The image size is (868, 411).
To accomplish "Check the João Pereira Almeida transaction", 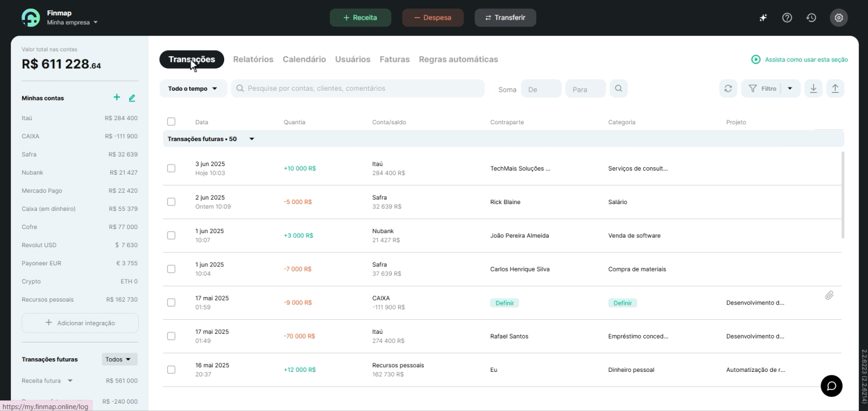I will [171, 235].
